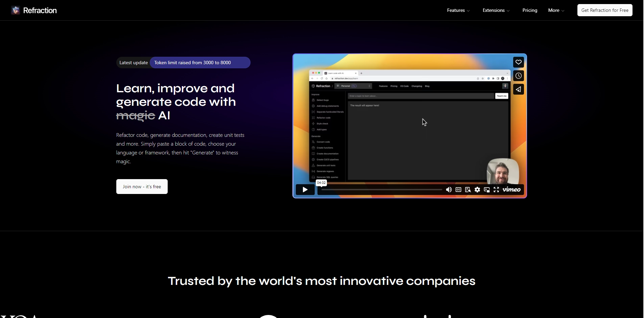The width and height of the screenshot is (644, 318).
Task: Expand the Features dropdown menu
Action: tap(458, 10)
